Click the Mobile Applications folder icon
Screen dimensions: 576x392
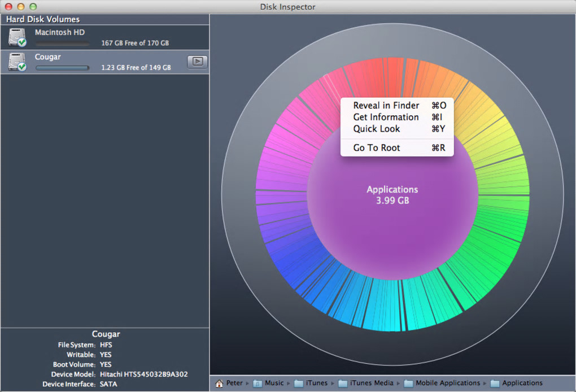point(409,384)
